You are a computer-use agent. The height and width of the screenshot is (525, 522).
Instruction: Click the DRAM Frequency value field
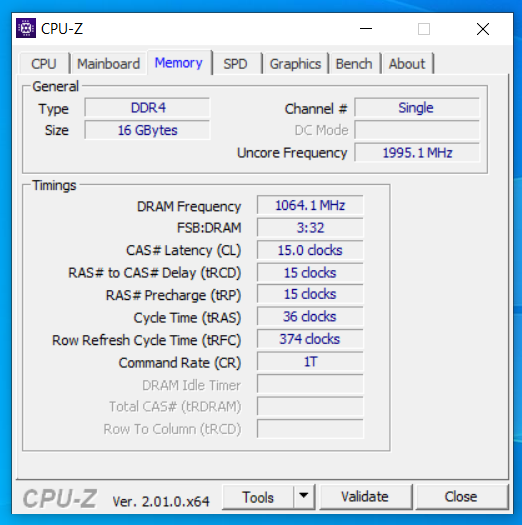[x=310, y=205]
